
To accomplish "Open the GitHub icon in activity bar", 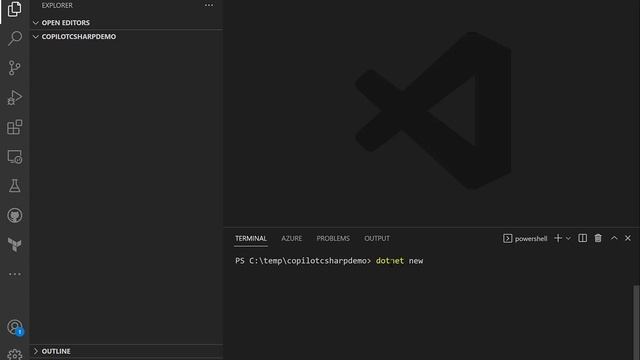I will (x=15, y=216).
